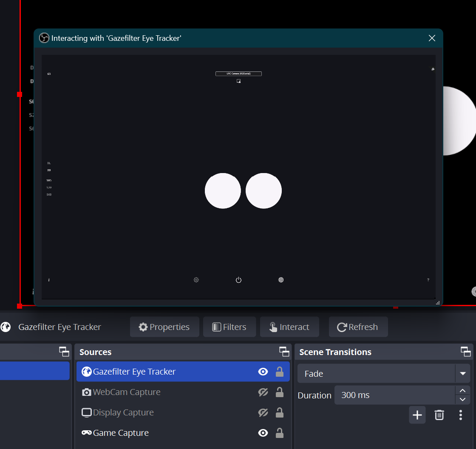Show the WebCam Capture source
476x449 pixels.
tap(263, 392)
